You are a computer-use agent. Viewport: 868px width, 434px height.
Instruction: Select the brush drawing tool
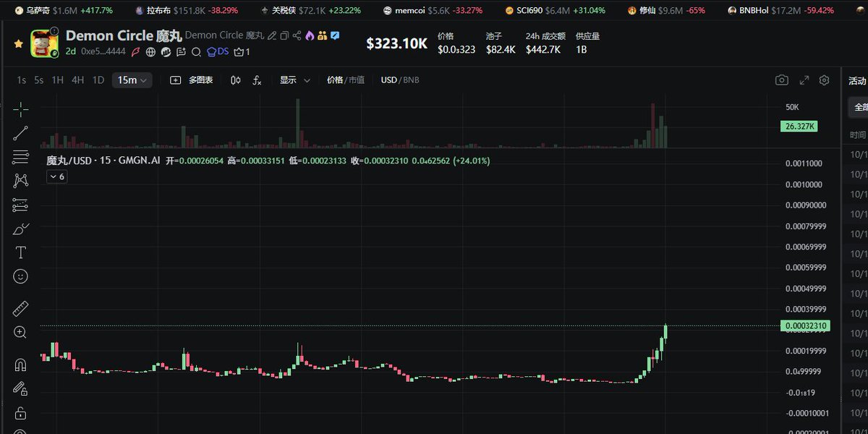coord(20,229)
